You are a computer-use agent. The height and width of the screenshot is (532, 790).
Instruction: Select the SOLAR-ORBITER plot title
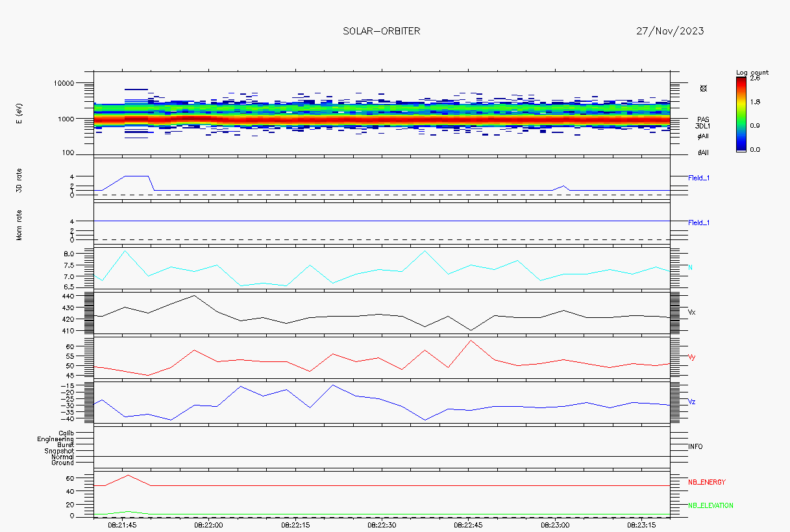[382, 31]
